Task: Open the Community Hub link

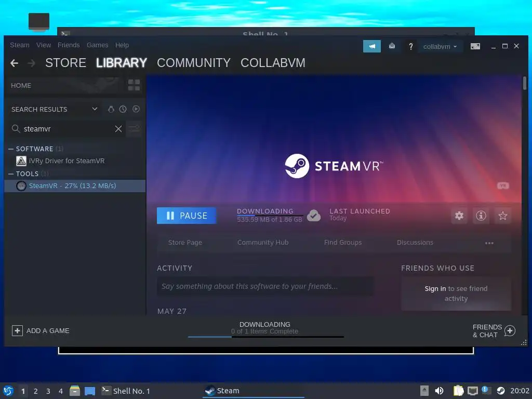Action: 263,242
